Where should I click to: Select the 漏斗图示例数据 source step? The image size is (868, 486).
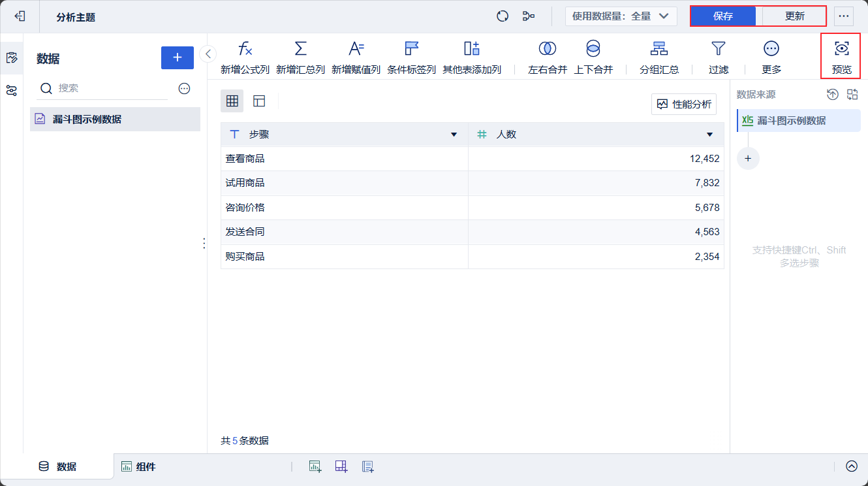coord(799,121)
